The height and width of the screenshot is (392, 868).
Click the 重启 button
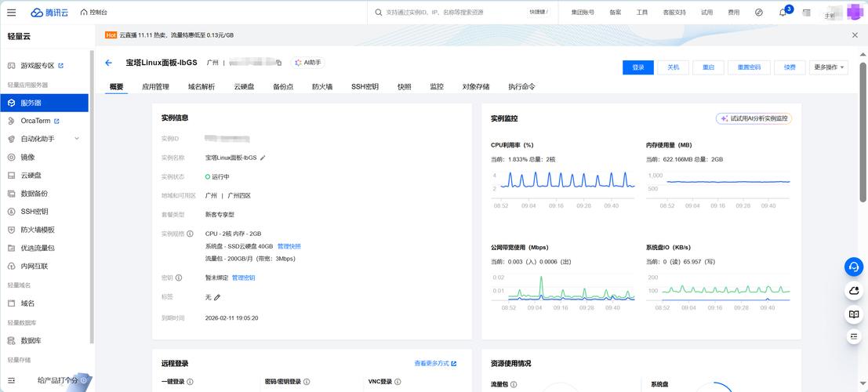708,67
